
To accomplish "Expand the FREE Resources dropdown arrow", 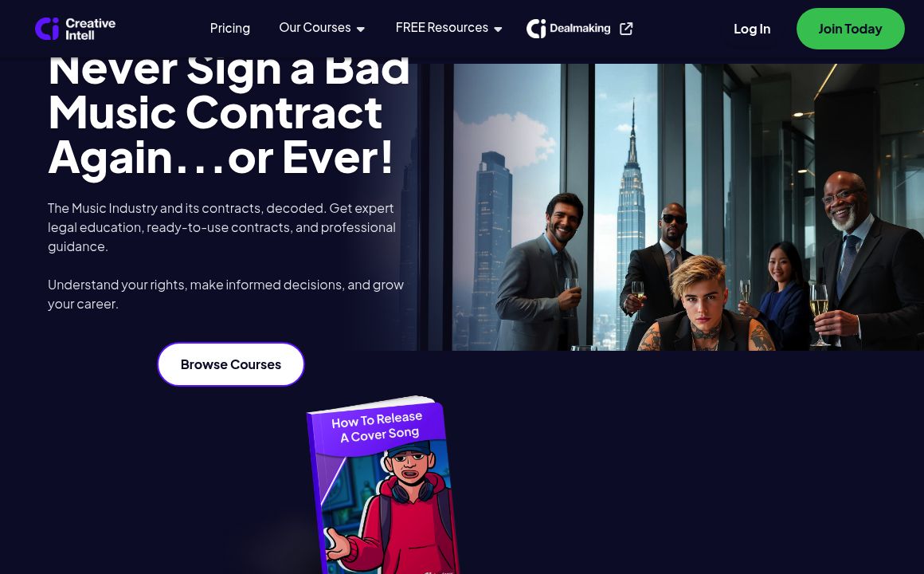I will 498,29.
